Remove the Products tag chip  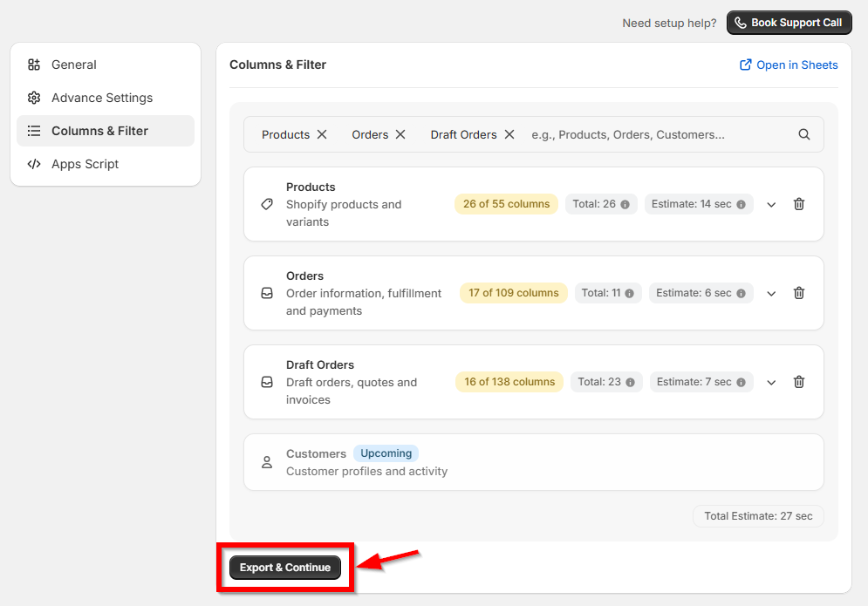click(322, 134)
